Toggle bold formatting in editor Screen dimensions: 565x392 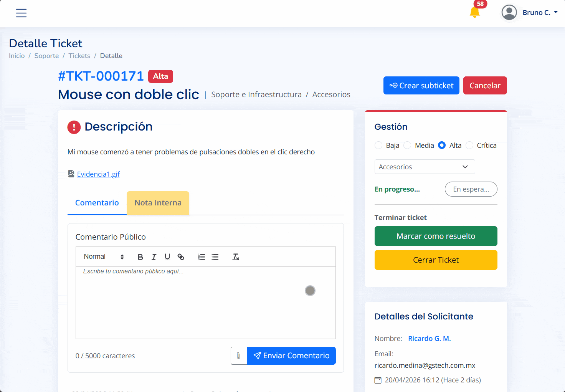[x=140, y=257]
